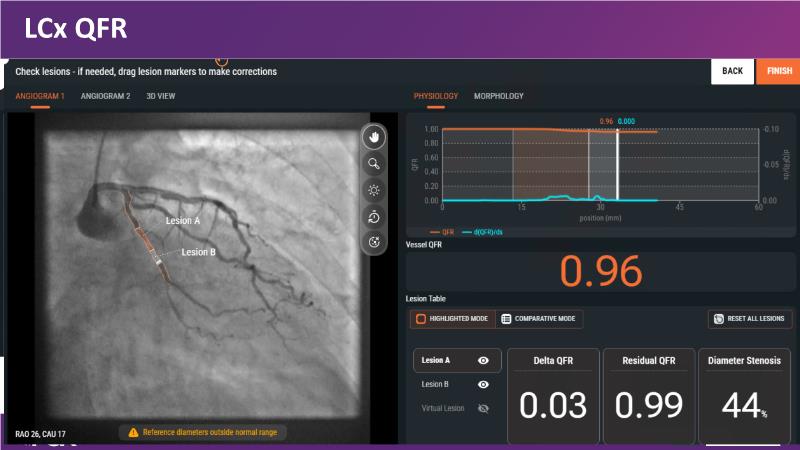Open the Morphology tab

point(498,96)
